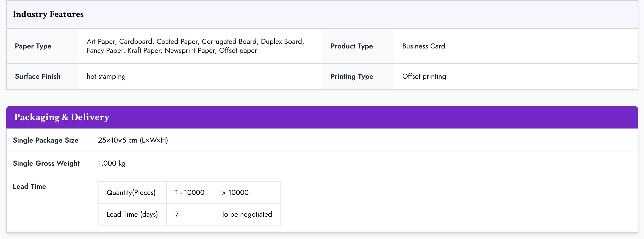Viewport: 644px width, 239px height.
Task: Click the Single Package Size label
Action: (46, 140)
